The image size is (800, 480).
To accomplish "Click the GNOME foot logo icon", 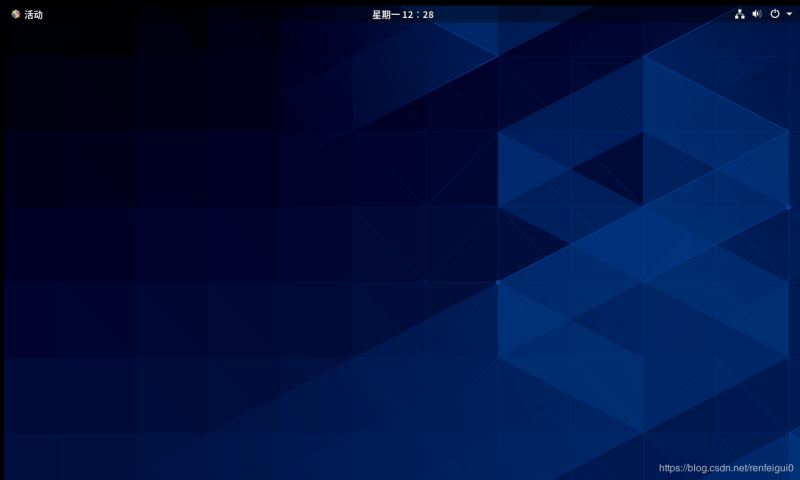I will [15, 14].
